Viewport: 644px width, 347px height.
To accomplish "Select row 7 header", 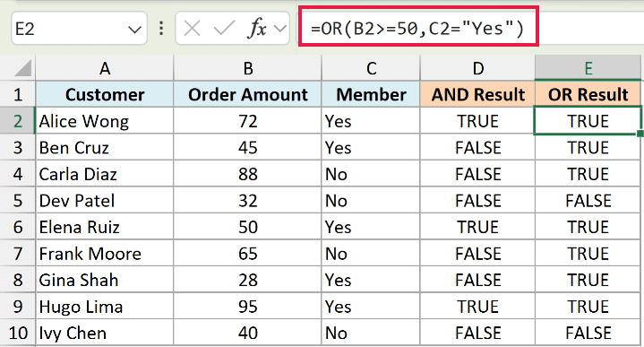I will (x=18, y=253).
